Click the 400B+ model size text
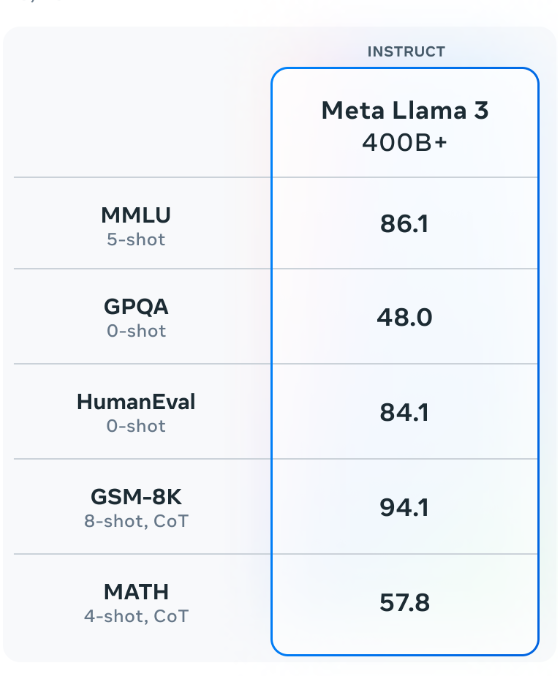Viewport: 558px width, 676px height. click(x=404, y=143)
